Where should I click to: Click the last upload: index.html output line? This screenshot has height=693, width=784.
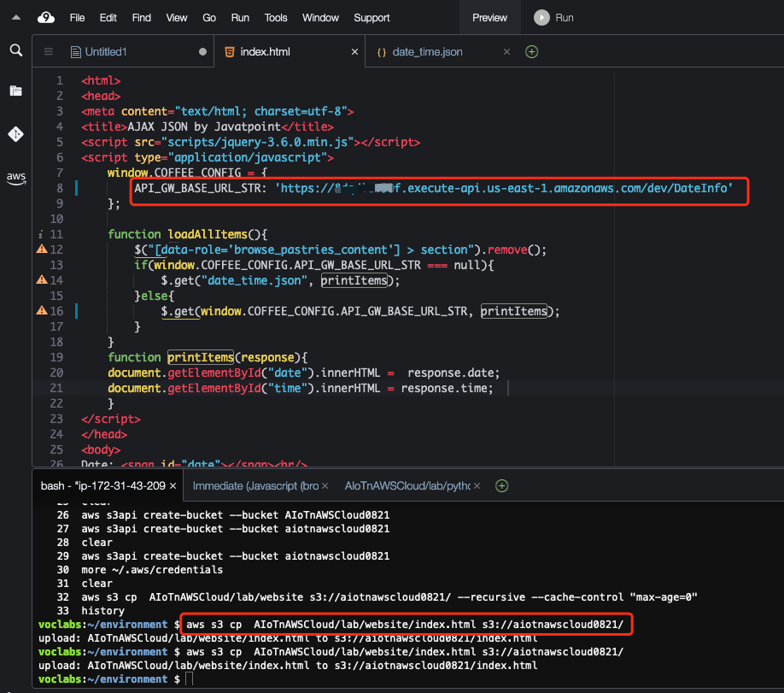288,666
